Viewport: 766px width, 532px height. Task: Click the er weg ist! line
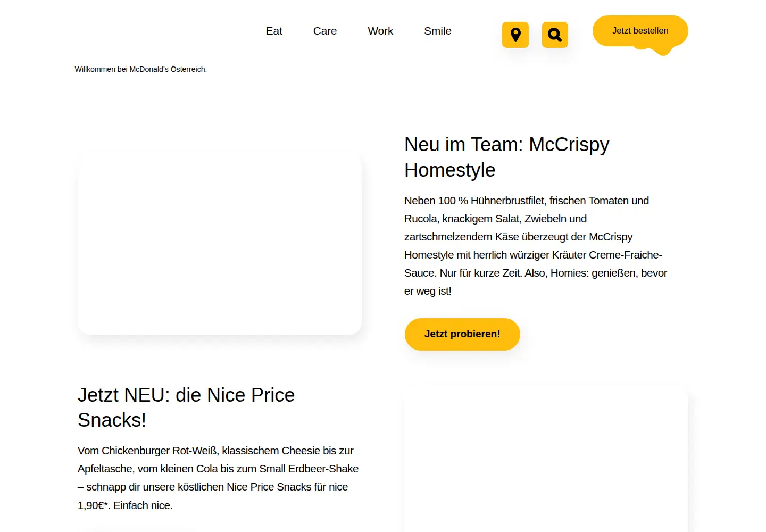(x=428, y=291)
